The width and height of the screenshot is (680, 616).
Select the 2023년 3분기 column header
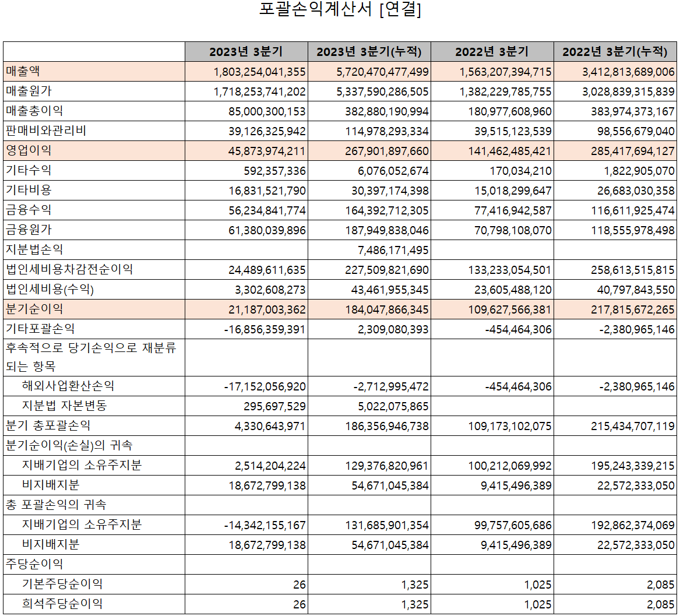point(246,52)
